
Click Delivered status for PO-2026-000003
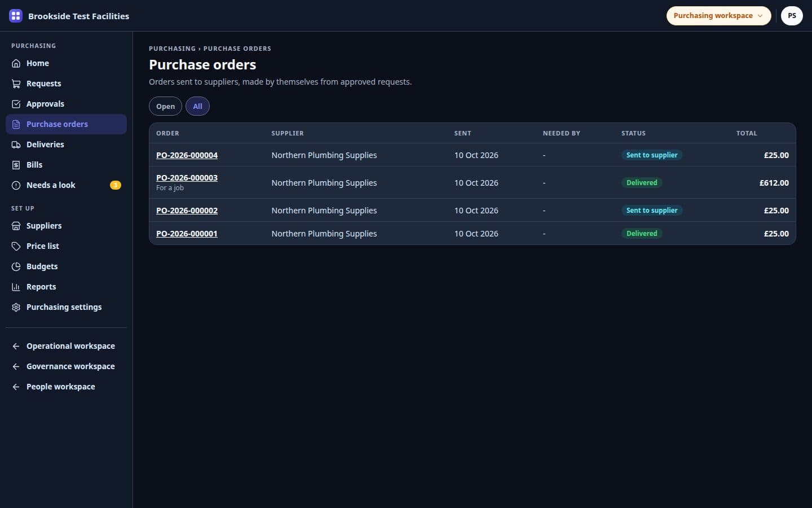[x=642, y=183]
